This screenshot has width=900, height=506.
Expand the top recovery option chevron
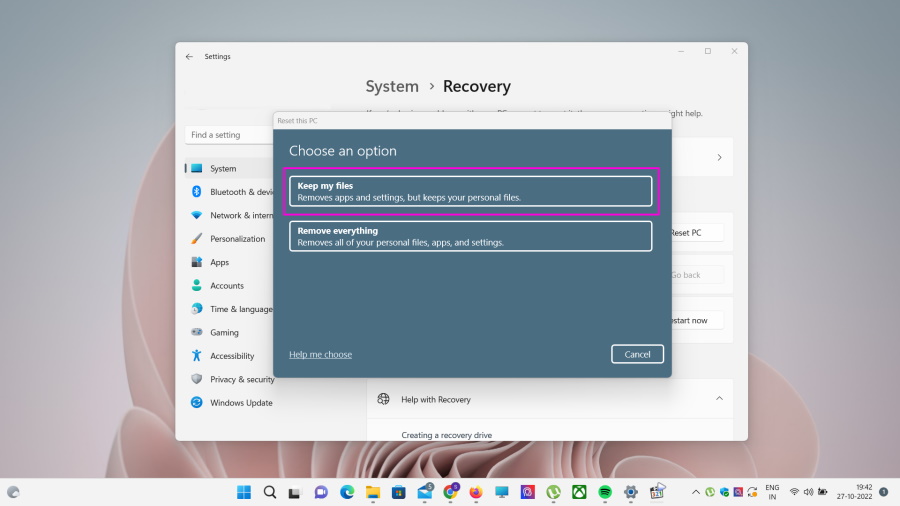pos(718,157)
